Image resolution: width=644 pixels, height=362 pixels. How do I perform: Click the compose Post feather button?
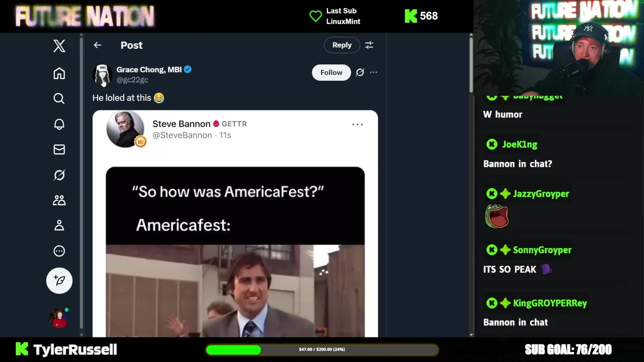59,280
